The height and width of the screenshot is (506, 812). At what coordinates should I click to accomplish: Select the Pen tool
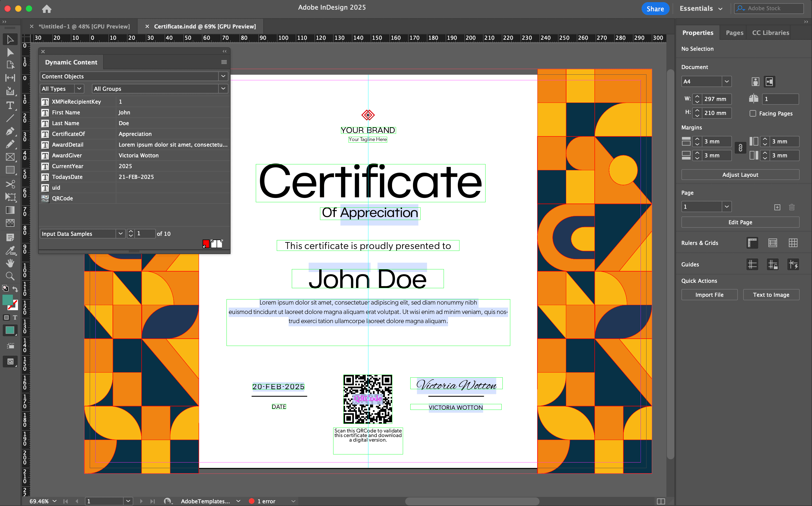(x=10, y=132)
